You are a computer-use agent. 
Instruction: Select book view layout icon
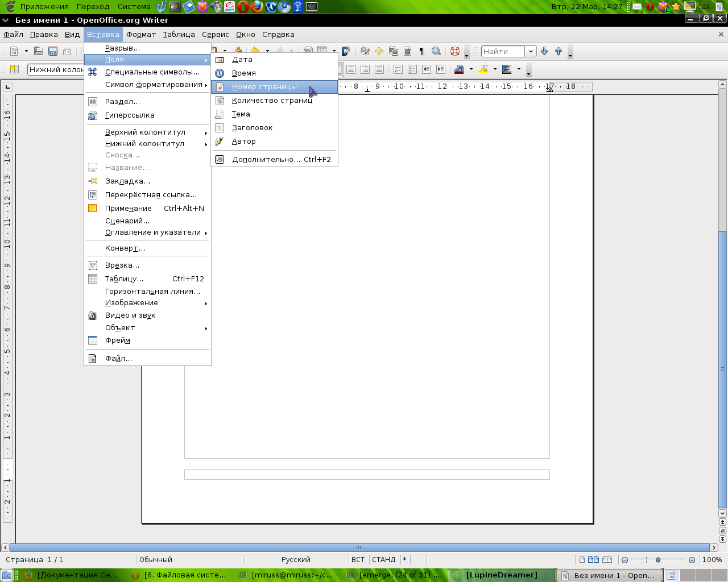tap(607, 560)
